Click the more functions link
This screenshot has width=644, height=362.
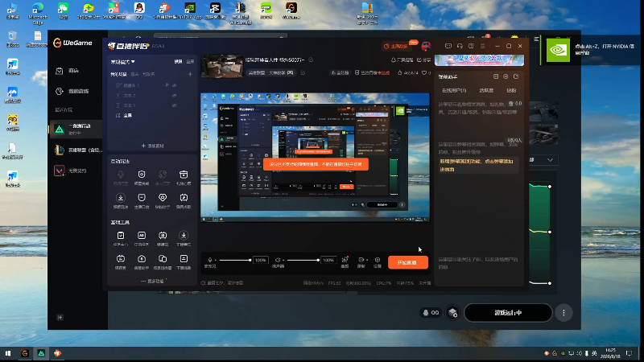[152, 281]
